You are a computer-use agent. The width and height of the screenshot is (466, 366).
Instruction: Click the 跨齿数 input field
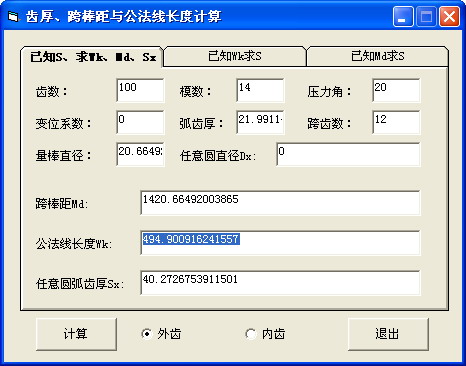click(x=396, y=122)
